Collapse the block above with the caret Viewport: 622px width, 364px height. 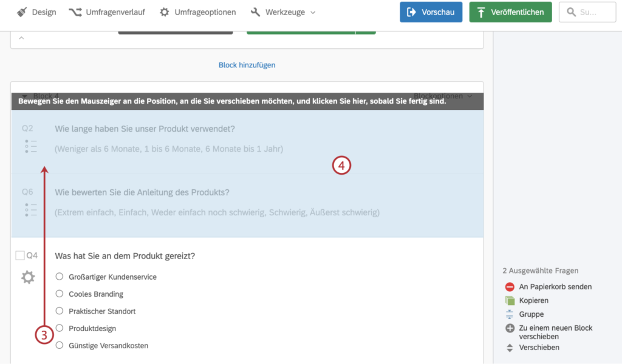(21, 38)
